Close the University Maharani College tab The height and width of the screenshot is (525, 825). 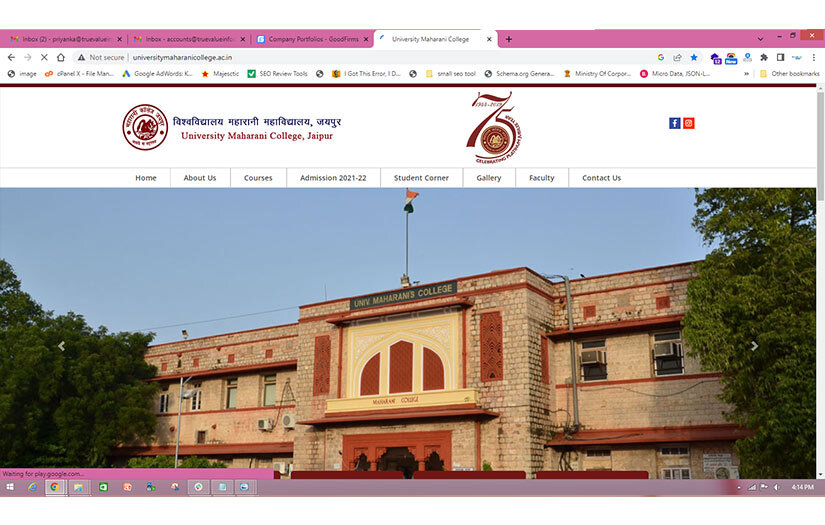[489, 39]
